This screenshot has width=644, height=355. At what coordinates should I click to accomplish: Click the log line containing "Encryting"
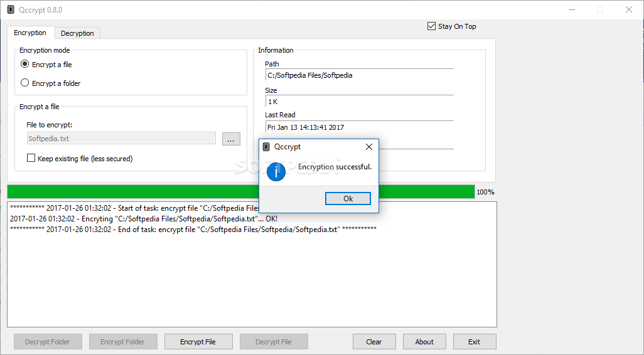(144, 219)
